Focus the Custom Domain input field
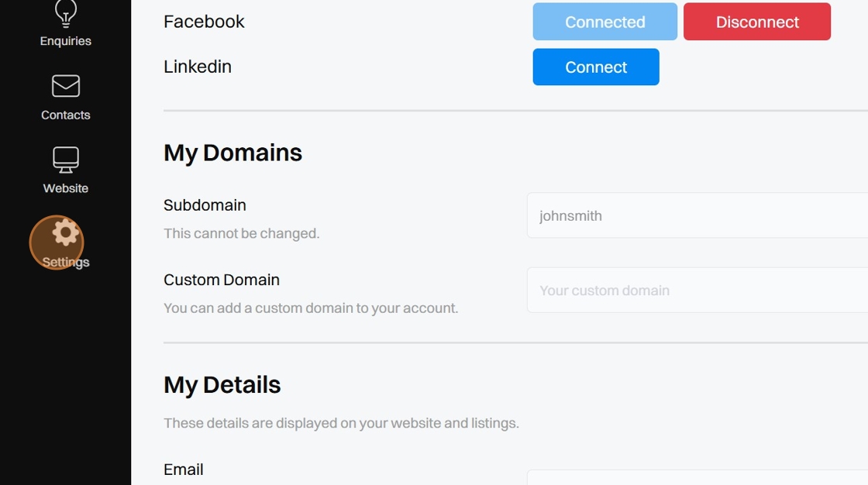This screenshot has height=485, width=868. (697, 291)
